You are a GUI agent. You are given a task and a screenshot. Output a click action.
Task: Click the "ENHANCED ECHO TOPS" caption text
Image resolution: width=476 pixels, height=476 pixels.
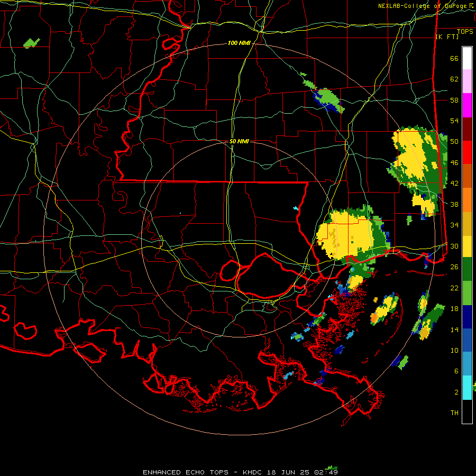186,472
